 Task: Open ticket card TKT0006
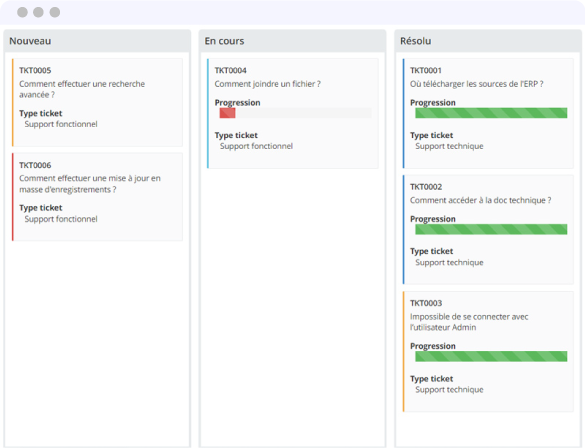point(97,197)
